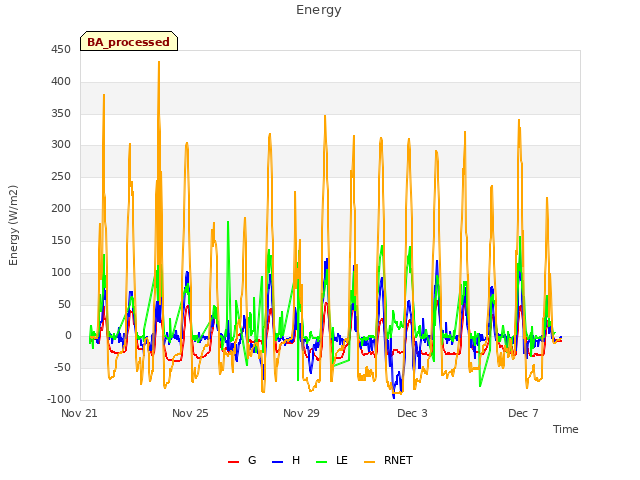Viewport: 640px width, 480px height.
Task: Click the 100 y-axis value
Action: [x=61, y=273]
